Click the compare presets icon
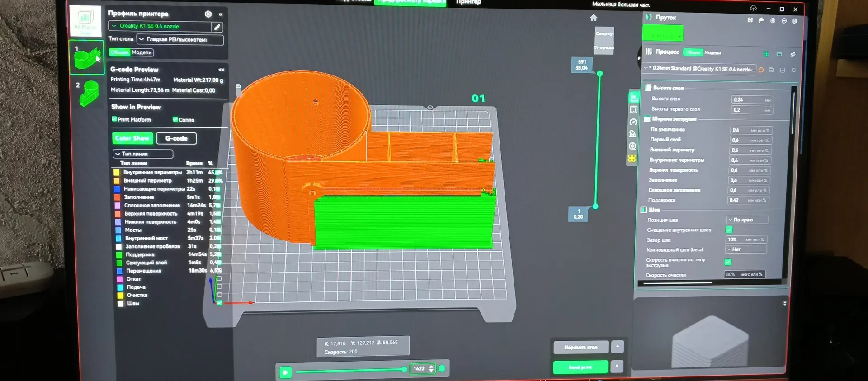The image size is (868, 381). coord(793,54)
